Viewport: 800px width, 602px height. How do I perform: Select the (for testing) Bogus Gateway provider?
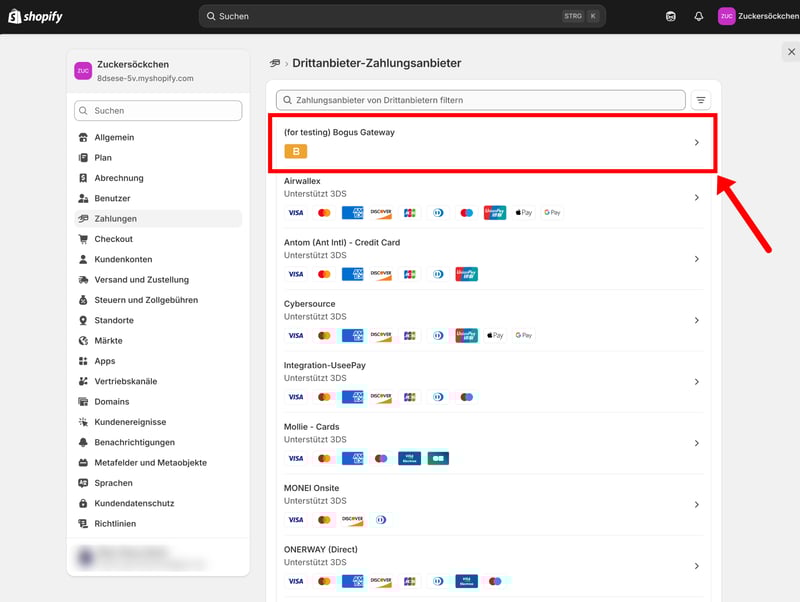[490, 142]
